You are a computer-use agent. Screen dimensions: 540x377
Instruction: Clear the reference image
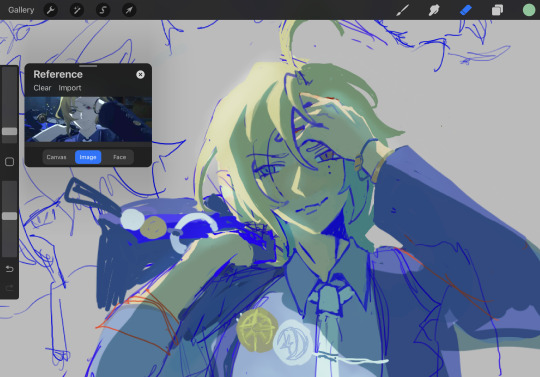(x=42, y=88)
